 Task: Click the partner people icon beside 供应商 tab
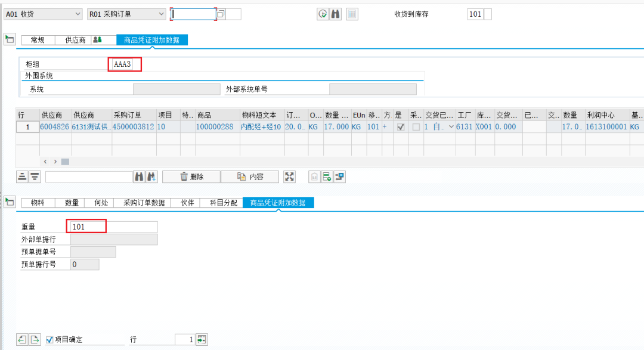coord(97,40)
